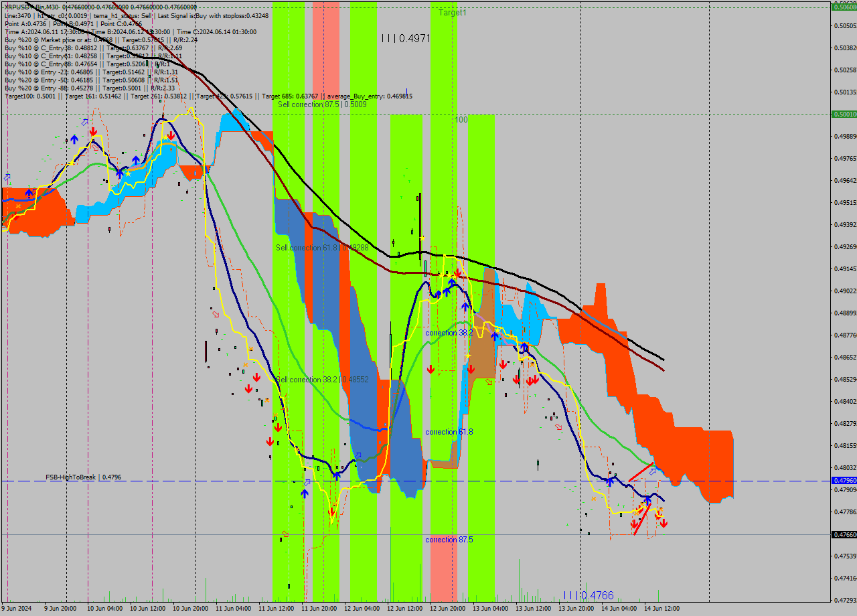Image resolution: width=857 pixels, height=616 pixels.
Task: Click 'Buy %20 @ Entry -50: 0.46185' line
Action: (x=91, y=80)
